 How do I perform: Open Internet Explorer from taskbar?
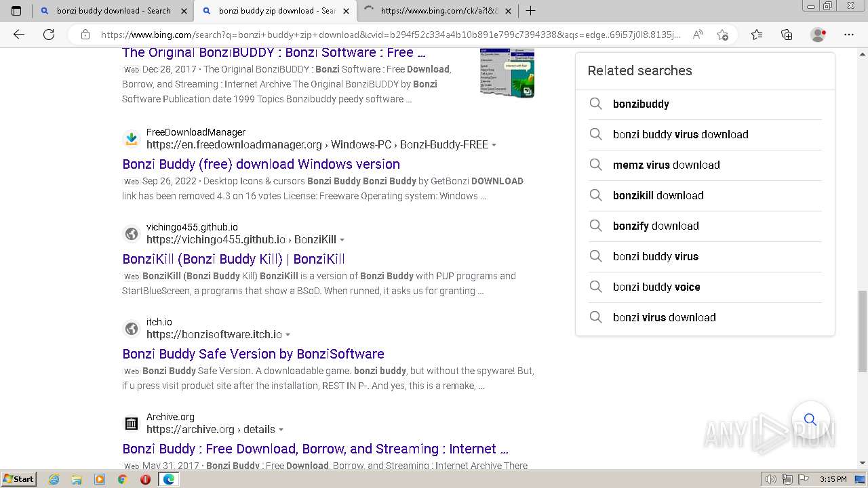(x=54, y=479)
